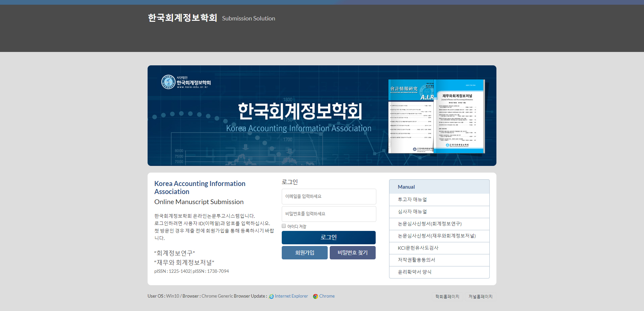Toggle the 아이디 저장 checkbox
644x311 pixels.
[284, 226]
